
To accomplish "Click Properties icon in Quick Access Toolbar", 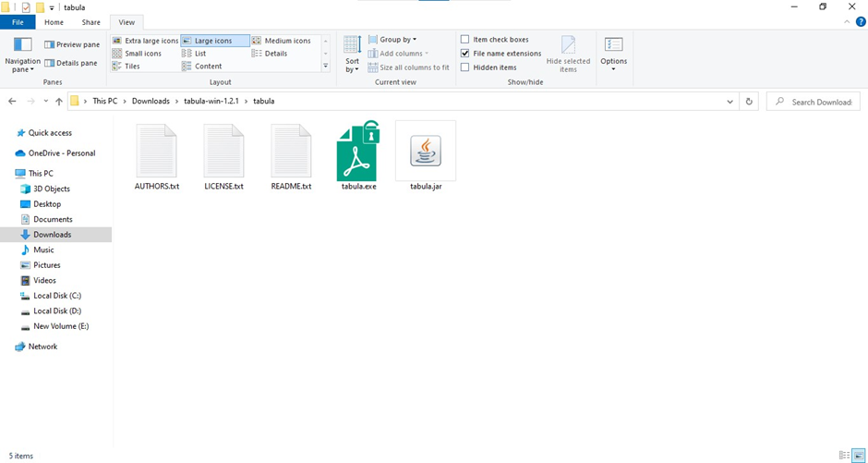I will [26, 7].
